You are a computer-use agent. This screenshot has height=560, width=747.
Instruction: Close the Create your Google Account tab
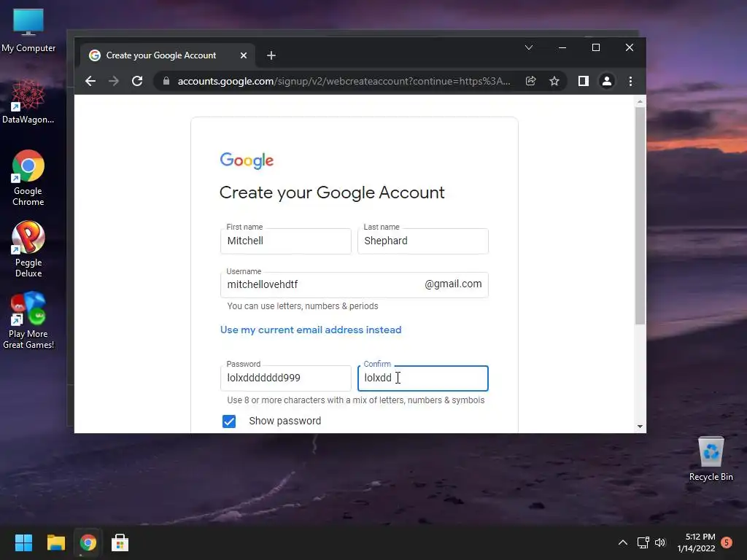[244, 55]
